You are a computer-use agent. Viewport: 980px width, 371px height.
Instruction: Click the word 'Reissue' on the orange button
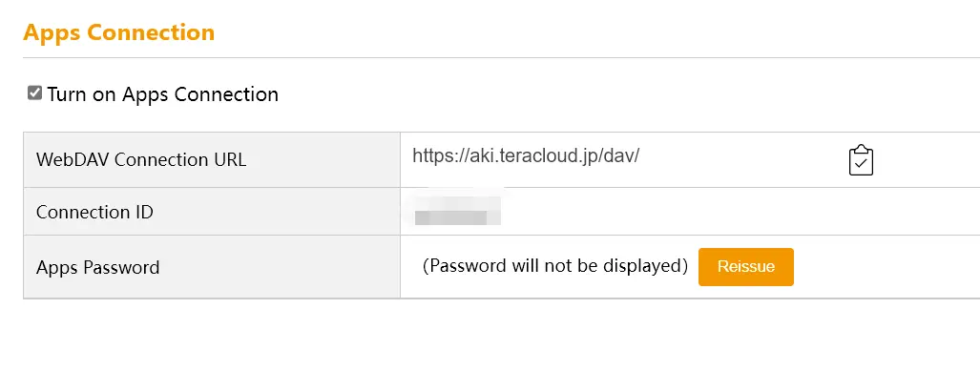[745, 267]
